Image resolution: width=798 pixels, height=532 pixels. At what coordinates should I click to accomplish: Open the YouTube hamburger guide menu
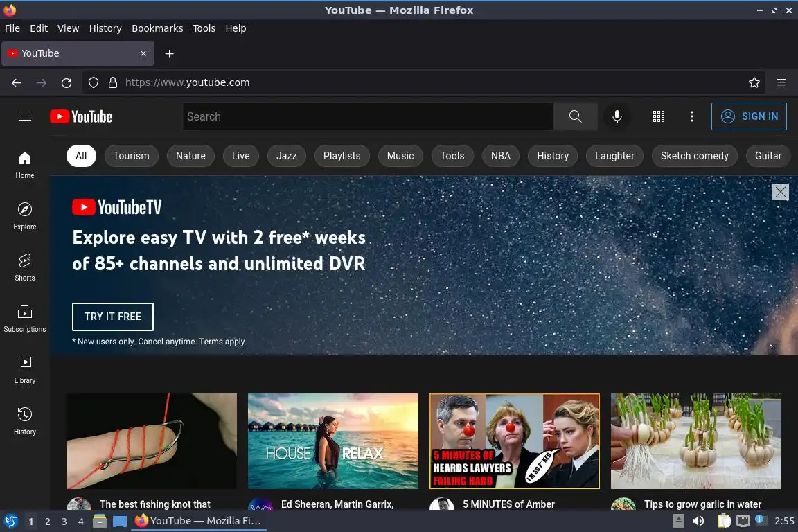click(x=25, y=116)
